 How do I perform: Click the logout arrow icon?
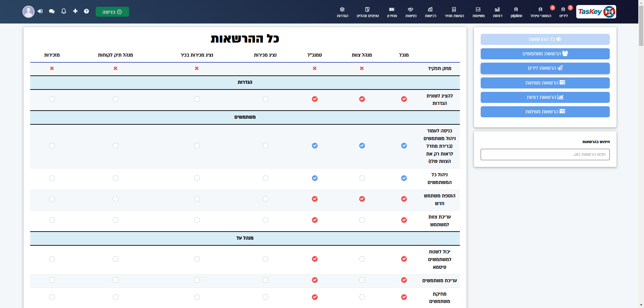click(x=40, y=11)
